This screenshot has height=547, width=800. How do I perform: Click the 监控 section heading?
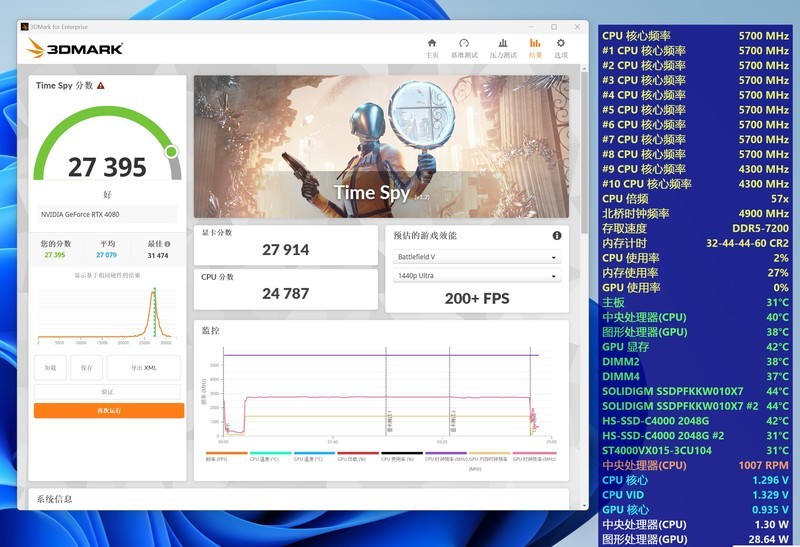(x=211, y=330)
